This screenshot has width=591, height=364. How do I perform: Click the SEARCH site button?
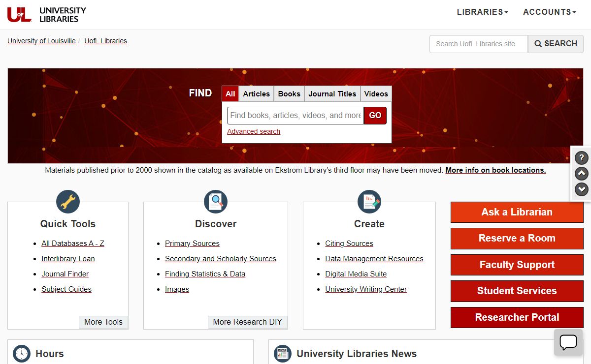coord(556,44)
